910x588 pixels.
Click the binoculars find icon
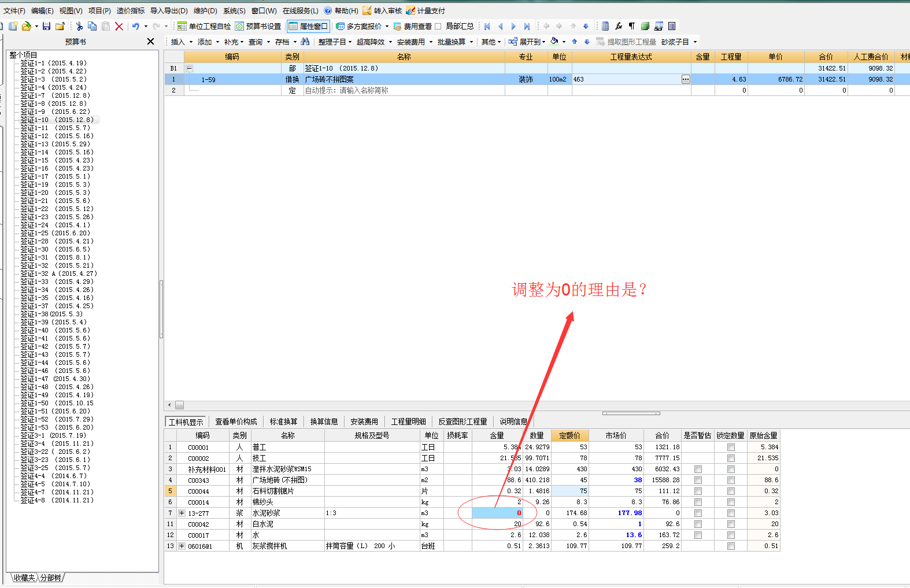[305, 42]
